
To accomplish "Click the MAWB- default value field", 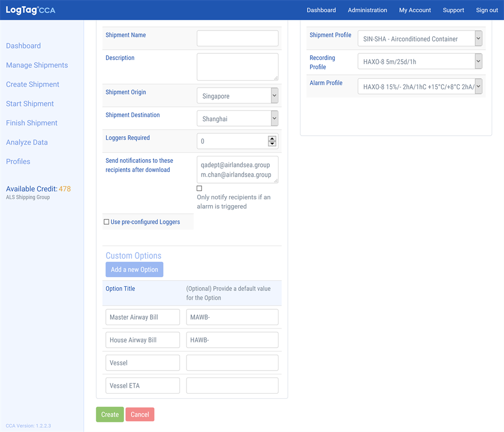I will click(x=232, y=317).
